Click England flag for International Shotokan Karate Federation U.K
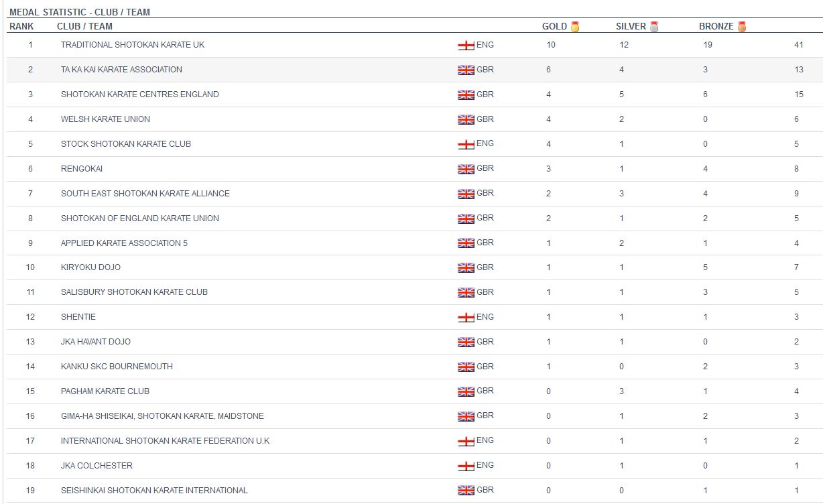The width and height of the screenshot is (823, 504). (466, 441)
